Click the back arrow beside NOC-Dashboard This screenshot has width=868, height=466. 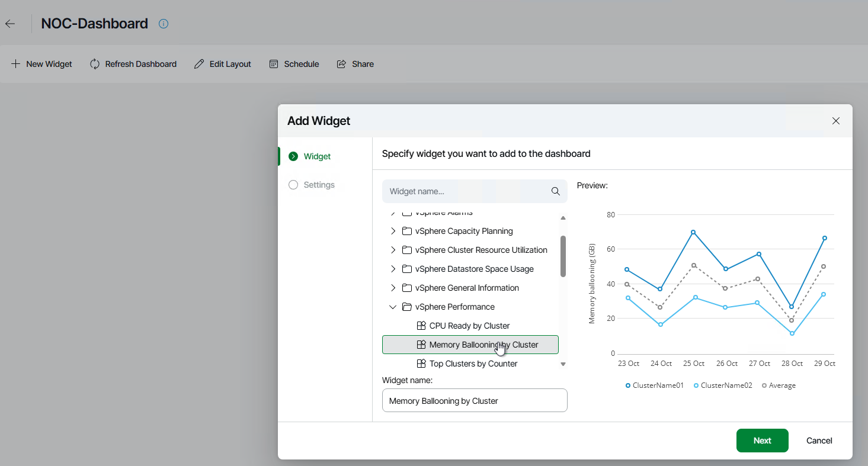click(x=10, y=24)
